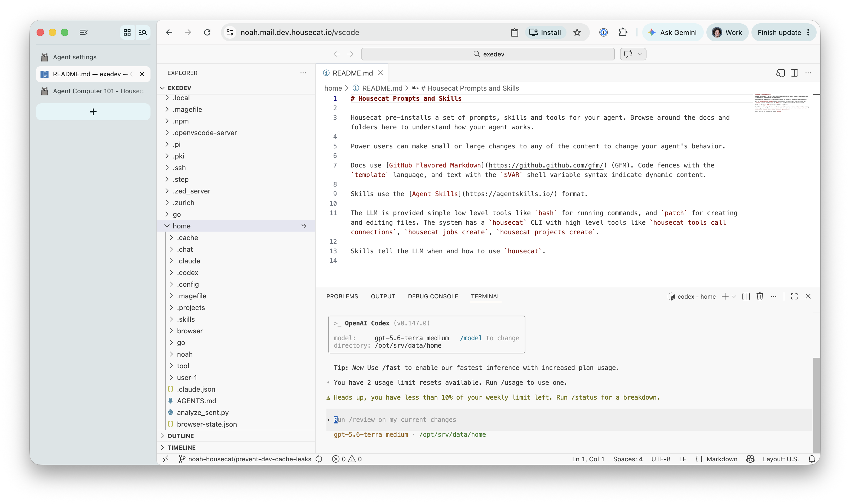This screenshot has height=504, width=850.
Task: Open notifications bell in status bar
Action: [x=811, y=459]
